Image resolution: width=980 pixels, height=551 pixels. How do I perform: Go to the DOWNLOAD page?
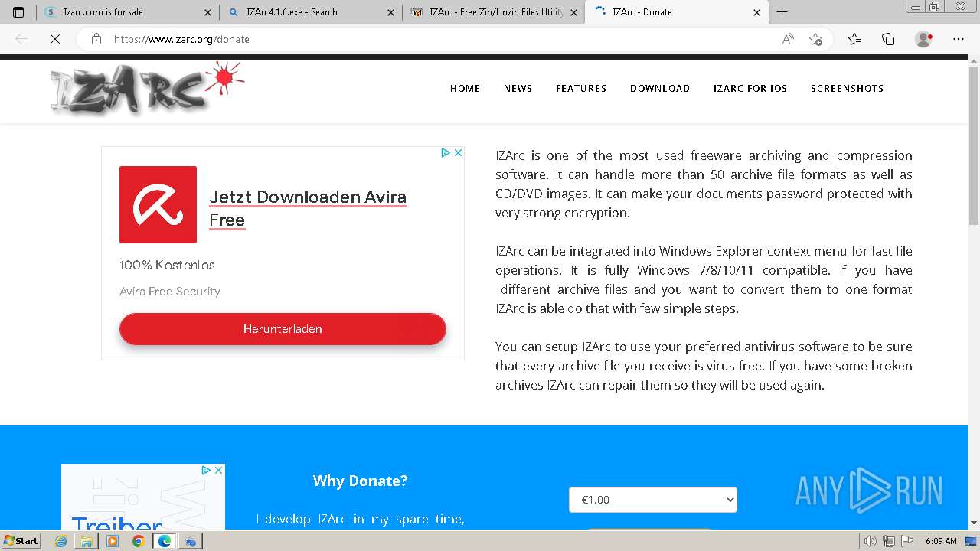pos(660,88)
